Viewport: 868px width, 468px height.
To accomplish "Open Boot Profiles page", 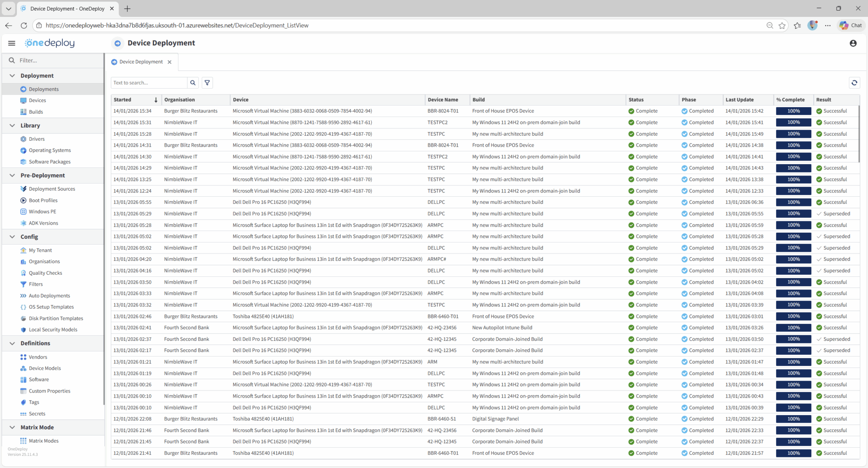I will (x=43, y=201).
